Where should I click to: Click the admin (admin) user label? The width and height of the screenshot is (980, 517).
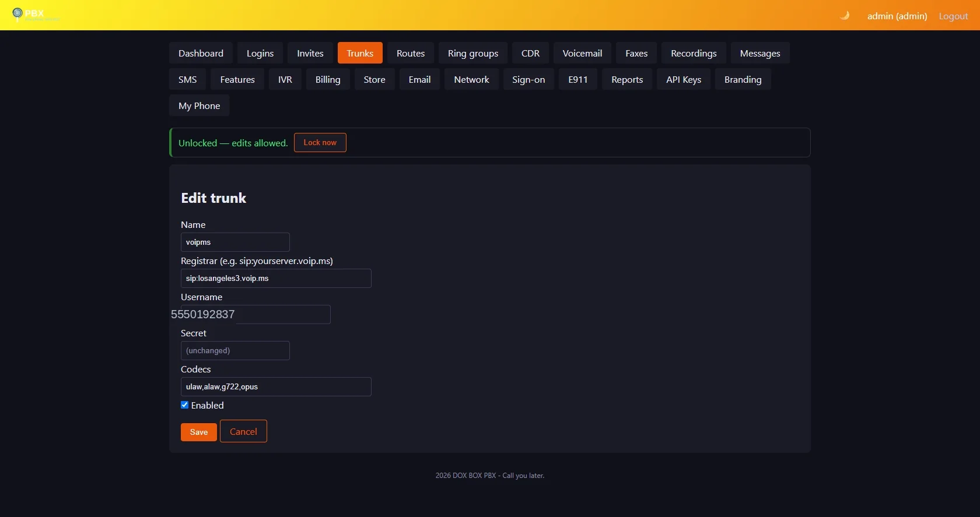click(x=897, y=16)
